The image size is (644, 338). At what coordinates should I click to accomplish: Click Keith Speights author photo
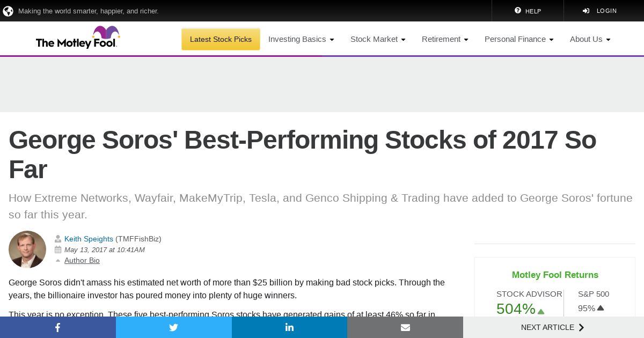pyautogui.click(x=27, y=249)
